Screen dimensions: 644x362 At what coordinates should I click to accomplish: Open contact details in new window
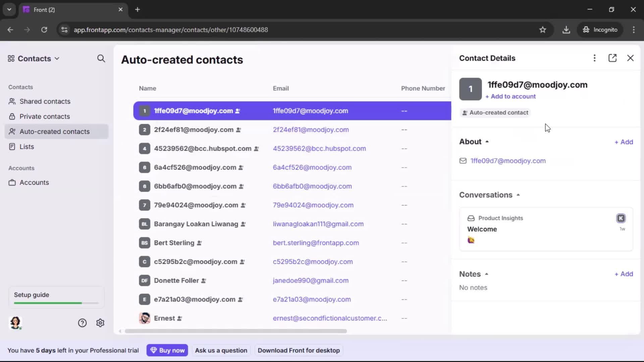[612, 58]
